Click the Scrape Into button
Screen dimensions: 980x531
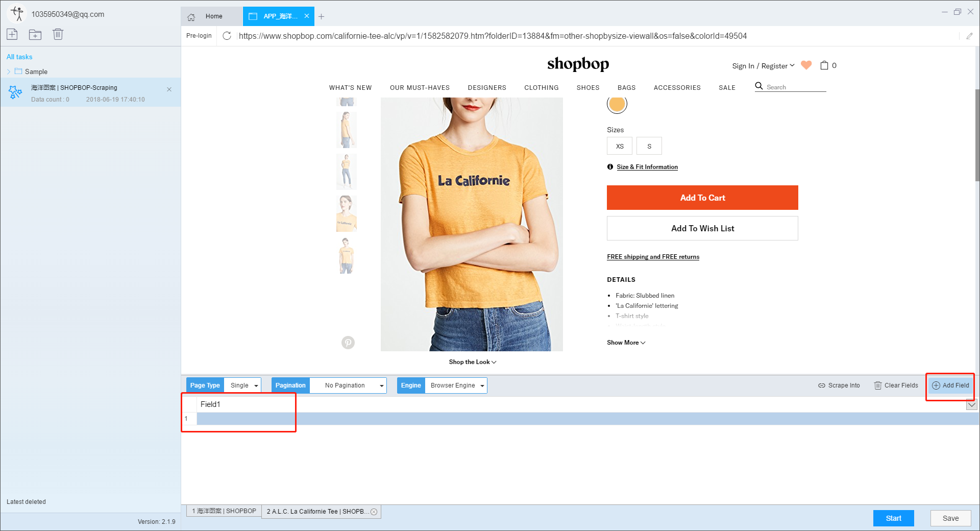click(839, 385)
